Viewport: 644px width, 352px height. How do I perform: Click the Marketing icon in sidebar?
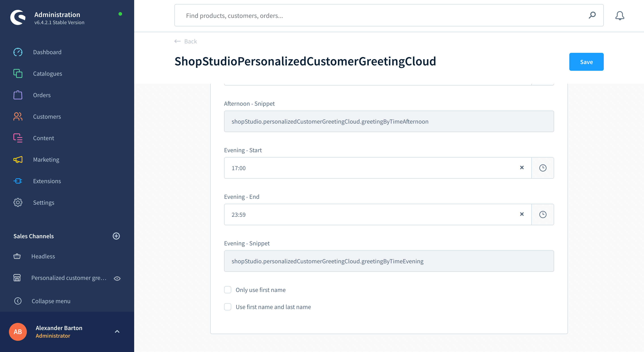(x=17, y=159)
